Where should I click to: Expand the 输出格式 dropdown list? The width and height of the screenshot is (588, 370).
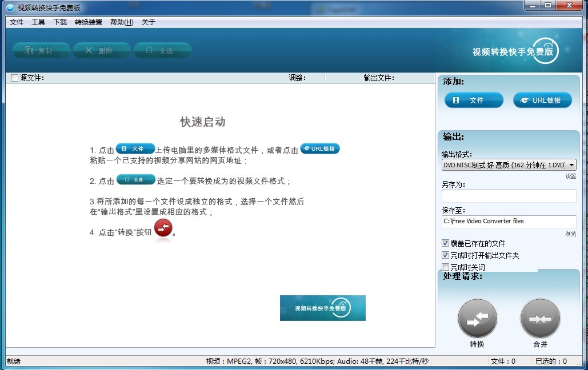tap(571, 165)
